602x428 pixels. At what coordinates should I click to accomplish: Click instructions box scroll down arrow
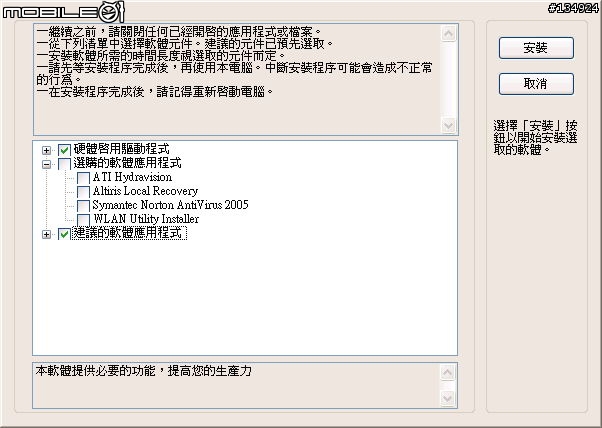(x=448, y=125)
